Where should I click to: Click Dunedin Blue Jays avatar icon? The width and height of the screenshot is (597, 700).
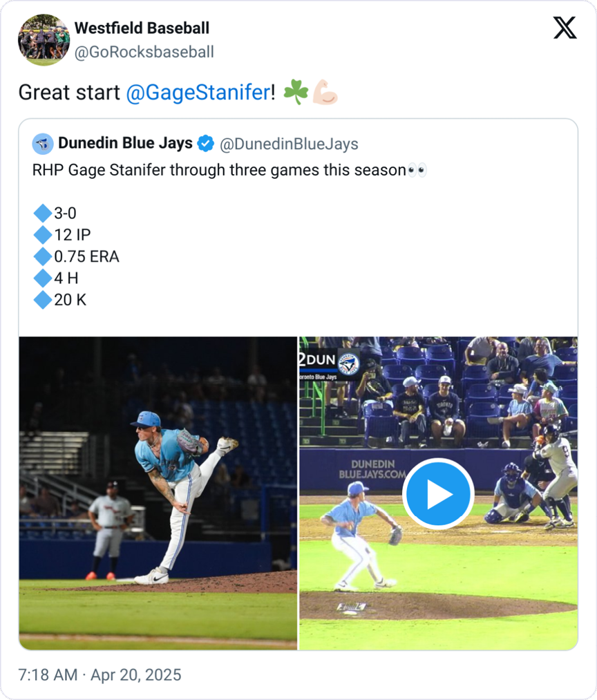(x=43, y=144)
